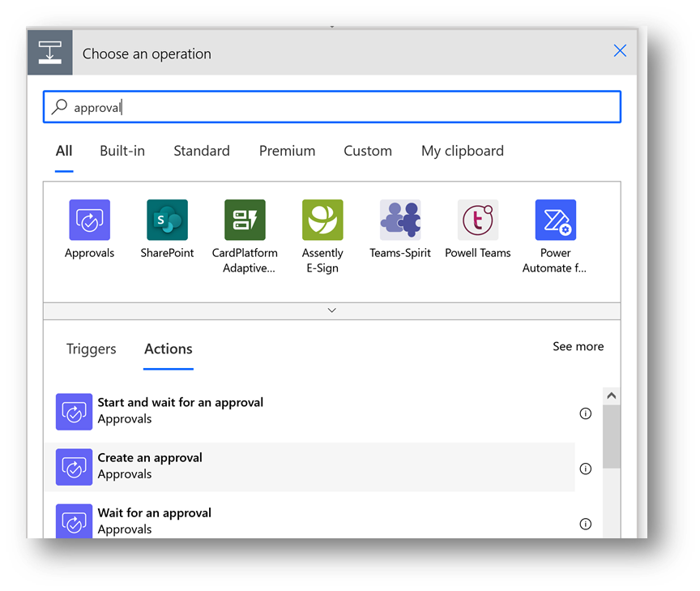700x591 pixels.
Task: Choose the Powell Teams connector icon
Action: 478,221
